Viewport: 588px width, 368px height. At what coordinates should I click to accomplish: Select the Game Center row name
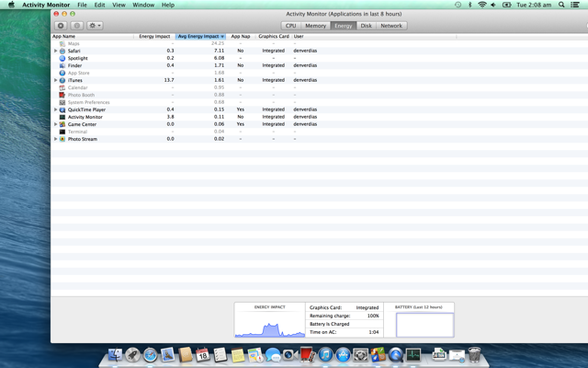coord(82,124)
